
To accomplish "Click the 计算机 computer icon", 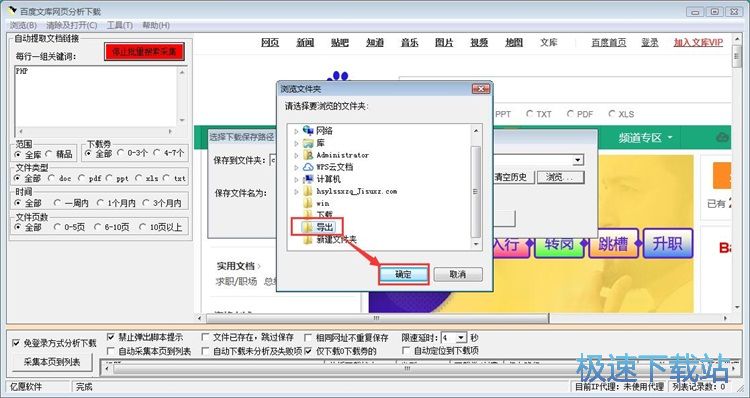I will [x=308, y=179].
